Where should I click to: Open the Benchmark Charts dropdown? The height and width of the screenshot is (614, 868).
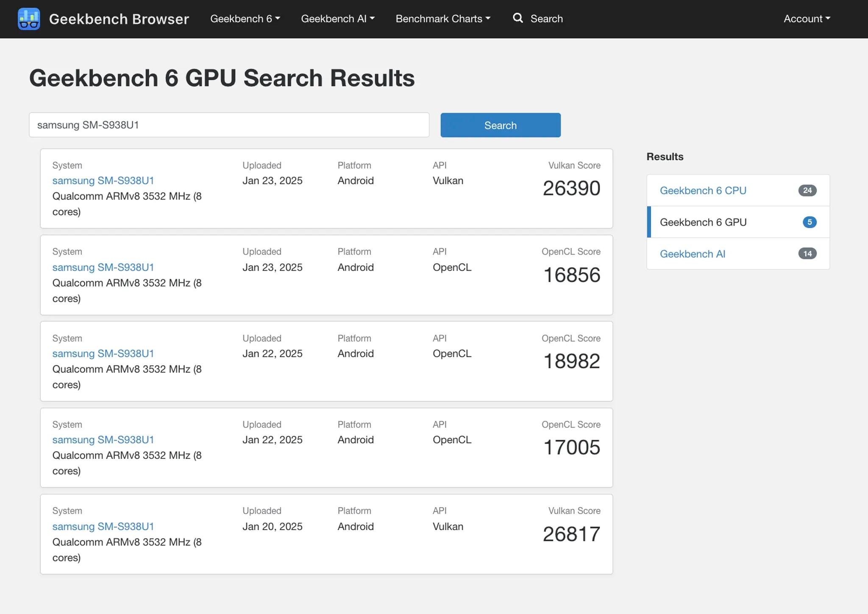tap(442, 19)
